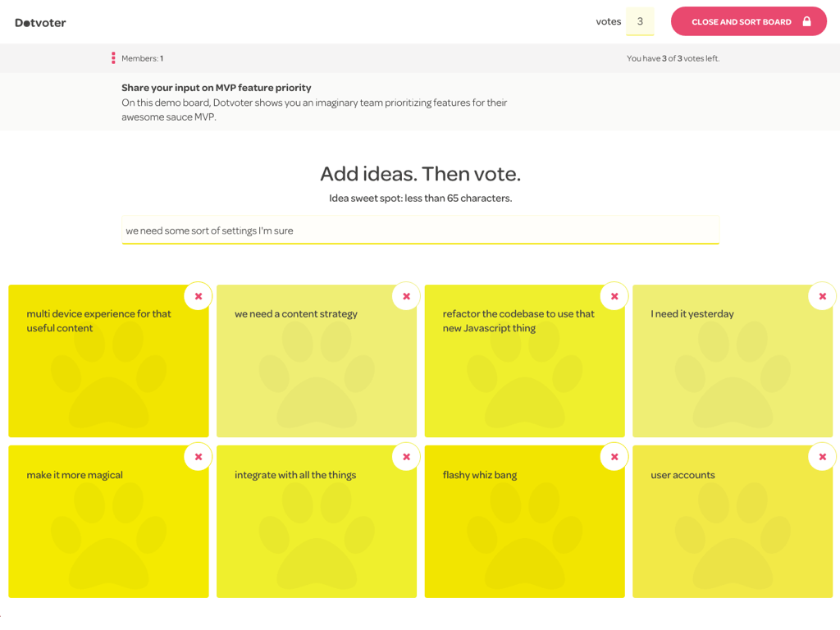The image size is (840, 630).
Task: Delete the "multi device experience" idea card
Action: [x=198, y=296]
